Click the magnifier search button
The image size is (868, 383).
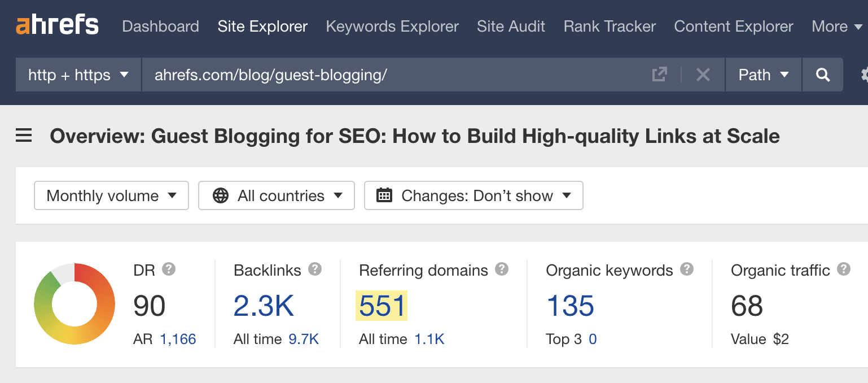[x=823, y=75]
